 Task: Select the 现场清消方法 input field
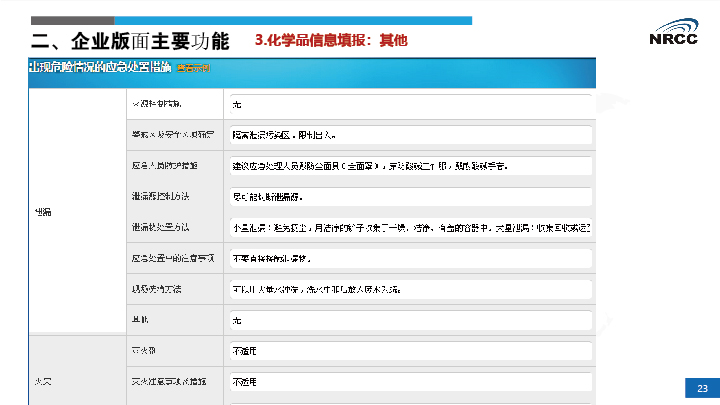pos(411,289)
